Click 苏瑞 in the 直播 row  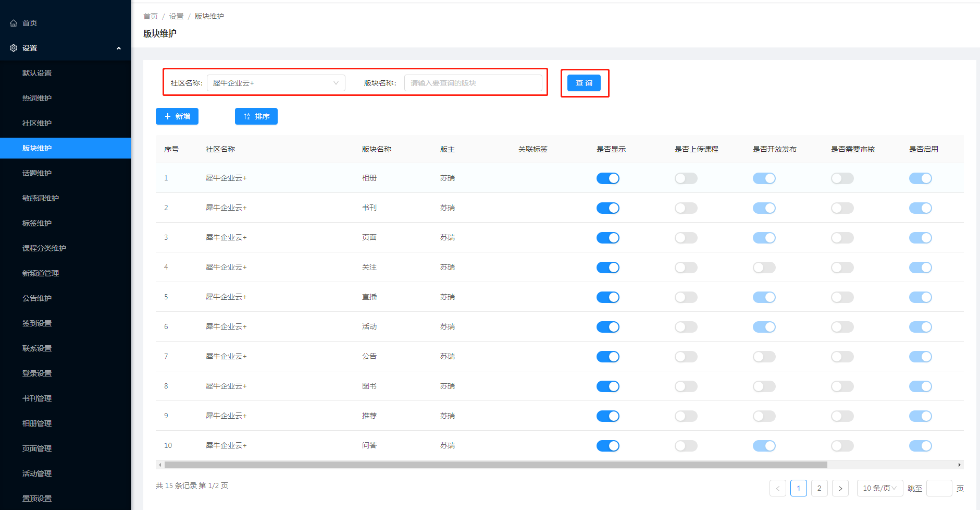(x=448, y=297)
